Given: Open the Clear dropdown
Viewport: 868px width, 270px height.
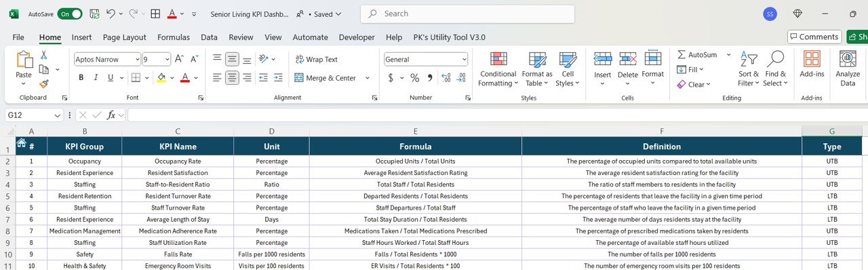Looking at the screenshot, I should tap(694, 85).
